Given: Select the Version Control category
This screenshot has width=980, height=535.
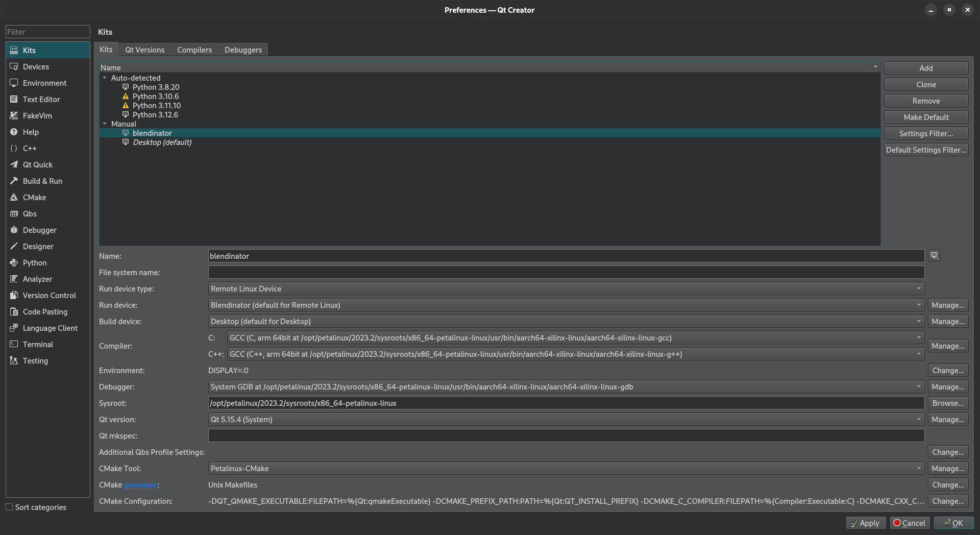Looking at the screenshot, I should (49, 296).
